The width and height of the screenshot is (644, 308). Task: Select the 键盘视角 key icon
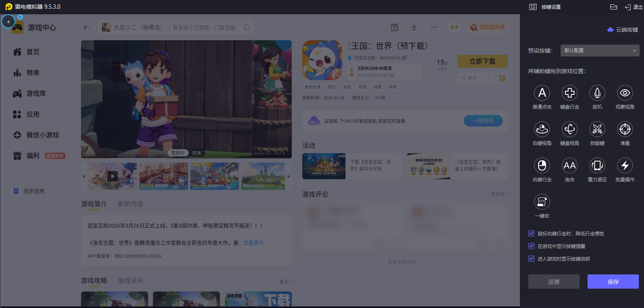coord(570,129)
